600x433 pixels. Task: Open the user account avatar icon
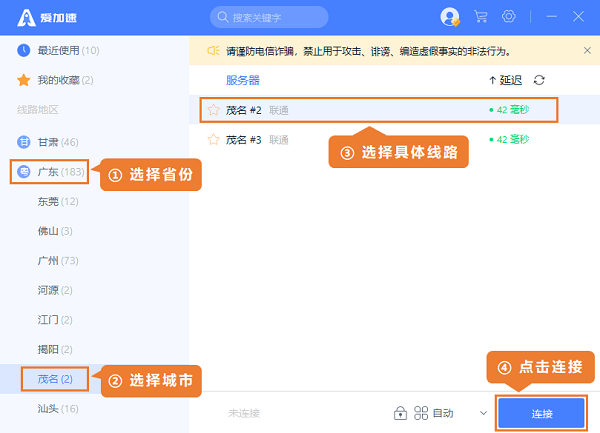point(450,17)
